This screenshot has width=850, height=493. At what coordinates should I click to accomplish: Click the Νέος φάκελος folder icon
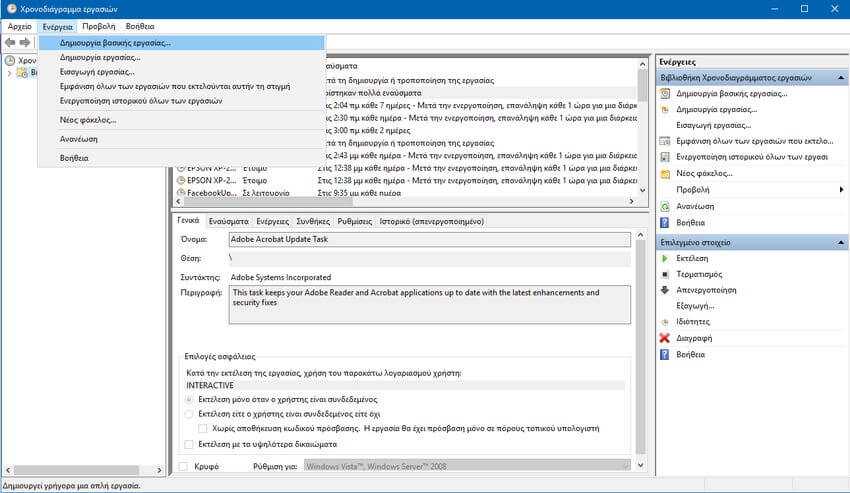(x=665, y=174)
